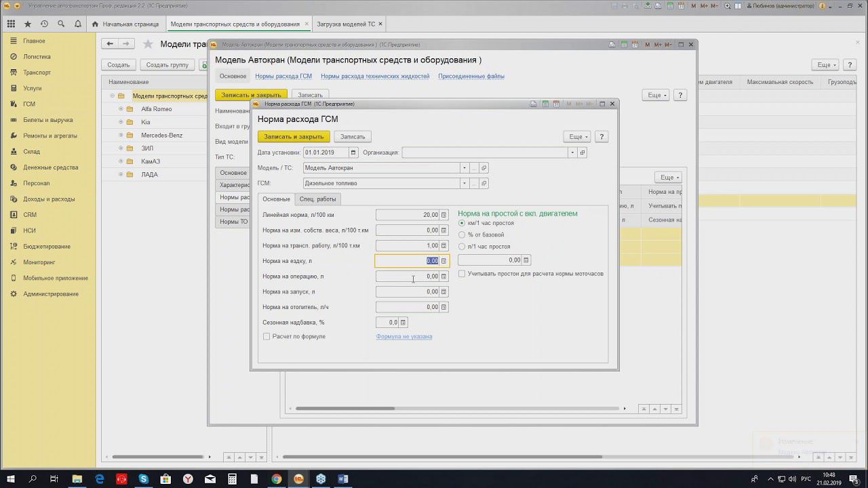Open the calendar picker for Дата установки
The width and height of the screenshot is (868, 488).
(x=353, y=152)
